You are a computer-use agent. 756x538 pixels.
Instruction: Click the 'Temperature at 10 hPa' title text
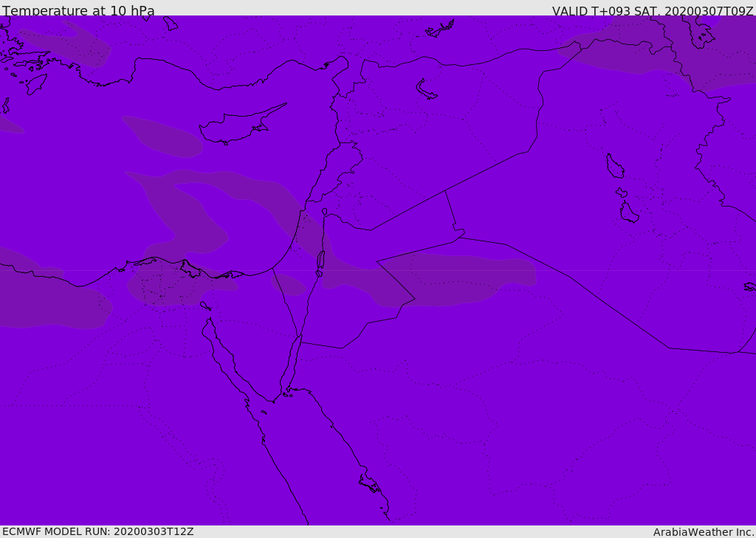coord(78,10)
